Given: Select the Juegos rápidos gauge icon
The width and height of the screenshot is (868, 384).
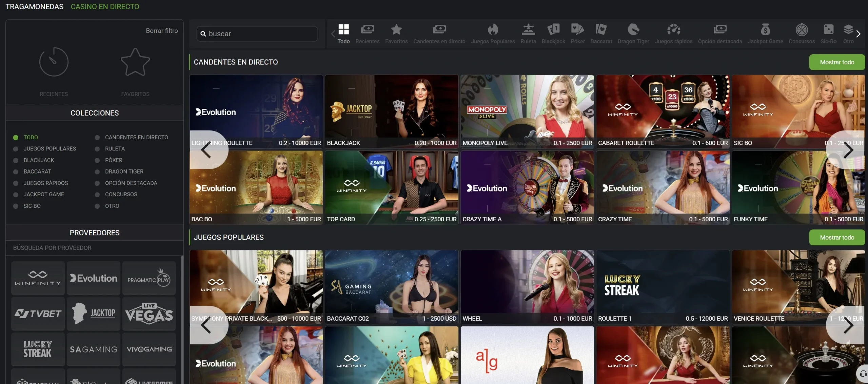Looking at the screenshot, I should (x=673, y=29).
